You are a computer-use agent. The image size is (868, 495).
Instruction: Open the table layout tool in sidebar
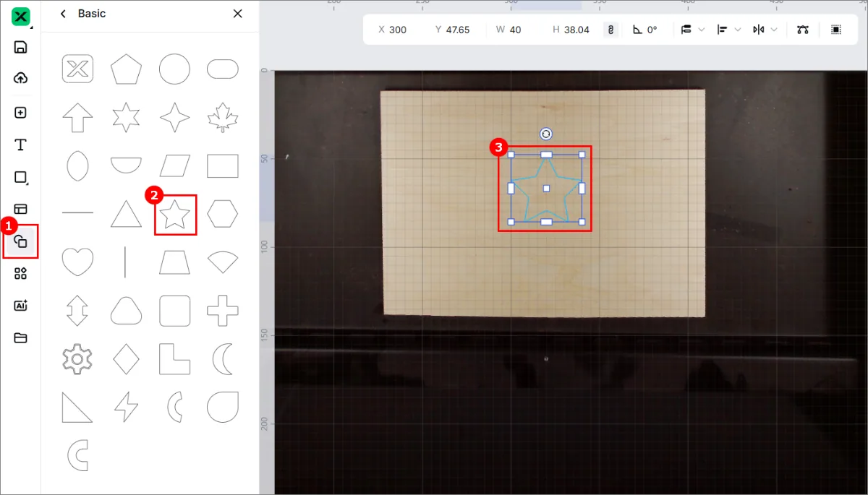(20, 210)
